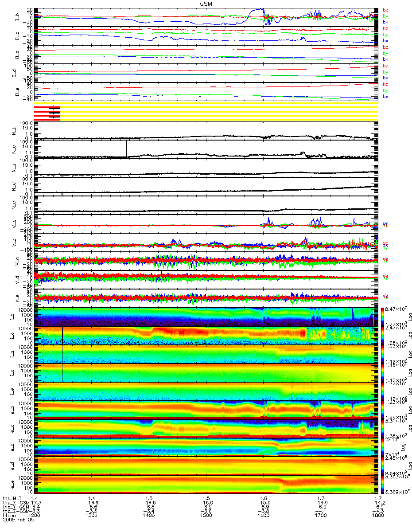Select the by legend of B_d panel
Screen dimensions: 412x532
(x=385, y=72)
